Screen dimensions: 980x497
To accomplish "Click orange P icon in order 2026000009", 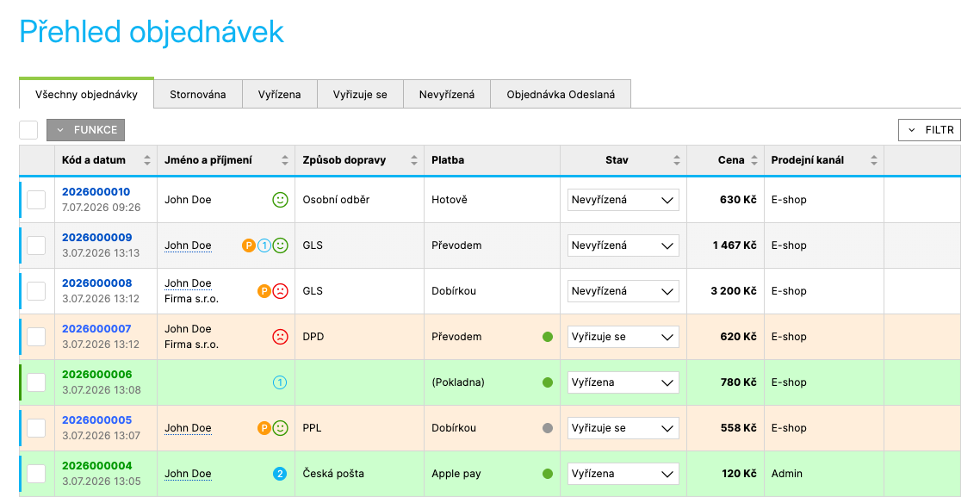I will pos(249,245).
